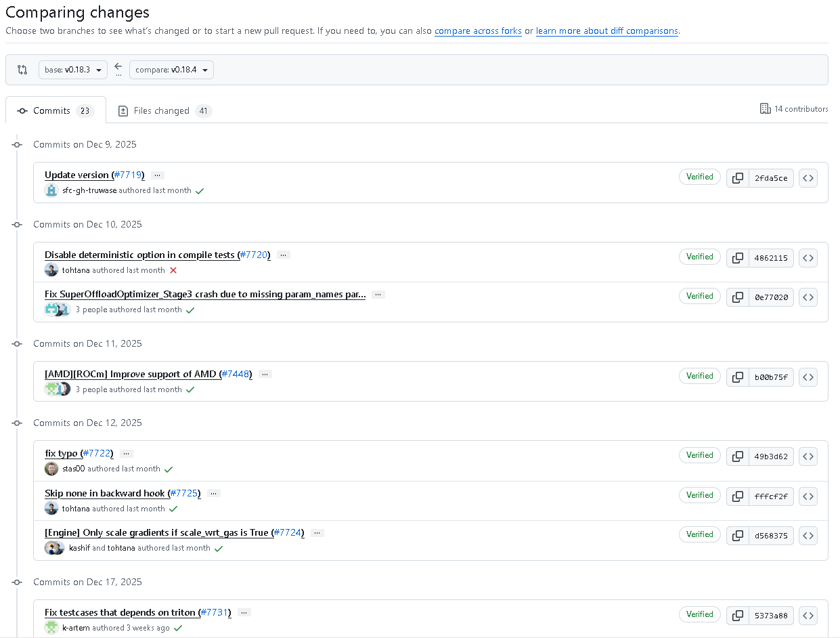Click green check status on fix typo commit

pyautogui.click(x=169, y=469)
